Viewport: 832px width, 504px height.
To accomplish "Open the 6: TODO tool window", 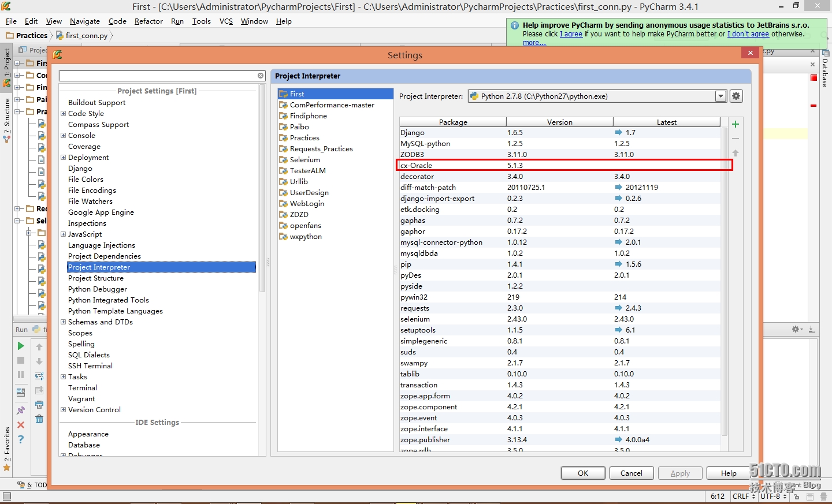I will 32,485.
